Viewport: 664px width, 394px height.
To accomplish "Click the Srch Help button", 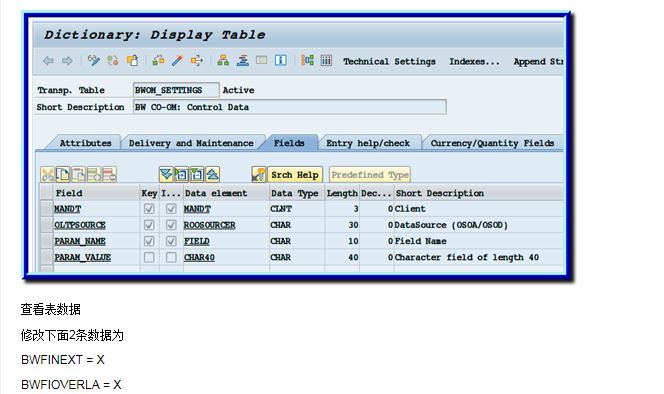I will [295, 175].
